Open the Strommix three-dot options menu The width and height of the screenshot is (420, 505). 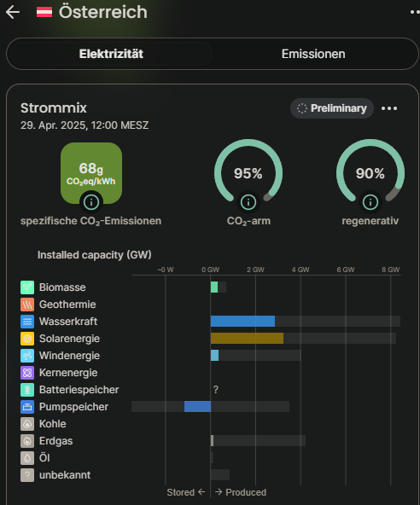[x=389, y=108]
